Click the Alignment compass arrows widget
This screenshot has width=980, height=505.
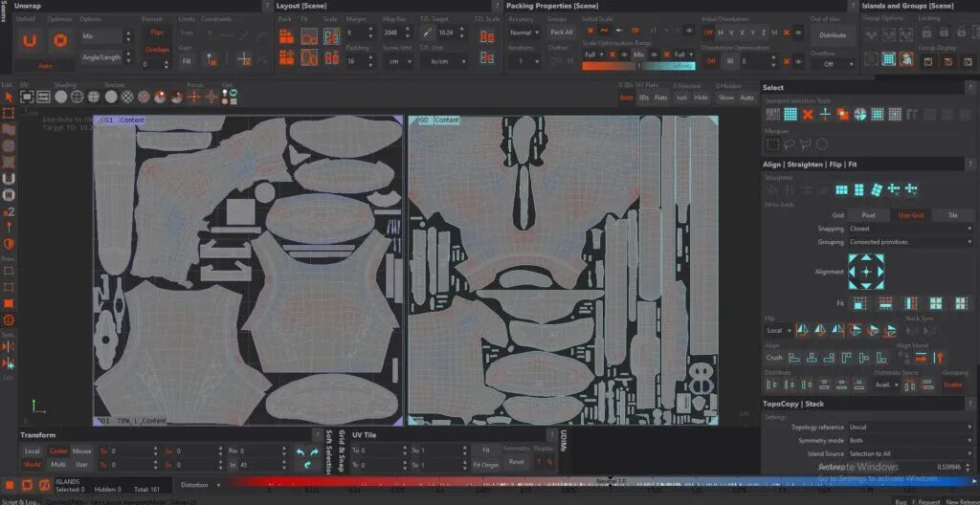click(865, 272)
